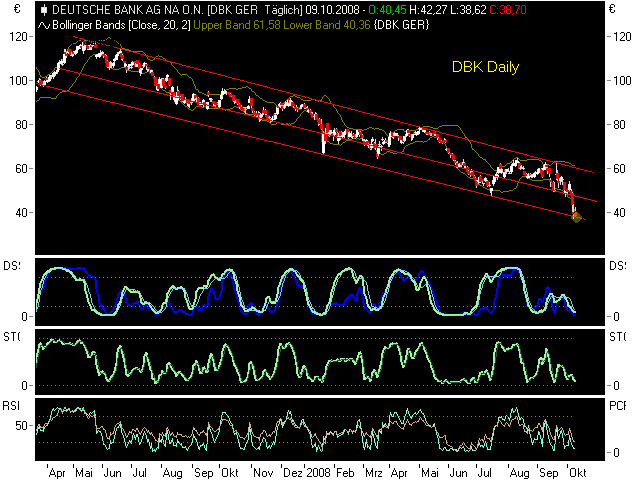640x480 pixels.
Task: Click the low value L:38,62
Action: pos(468,10)
